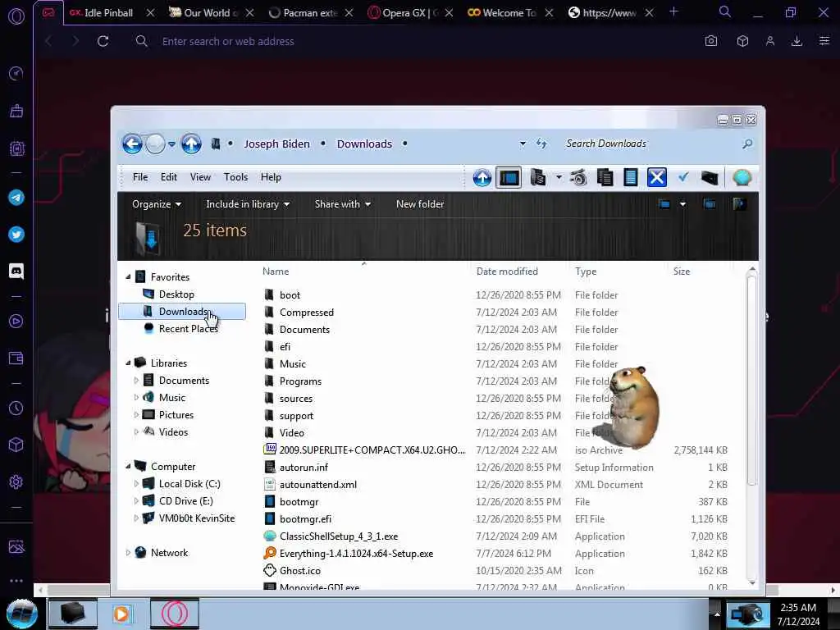Click the magnifier icon in Search Downloads
840x630 pixels.
point(747,144)
